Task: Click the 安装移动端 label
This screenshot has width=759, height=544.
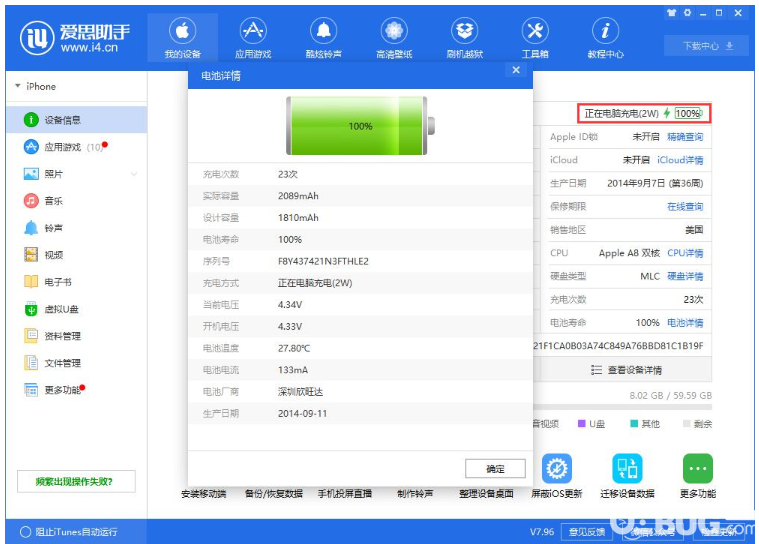Action: [x=203, y=494]
